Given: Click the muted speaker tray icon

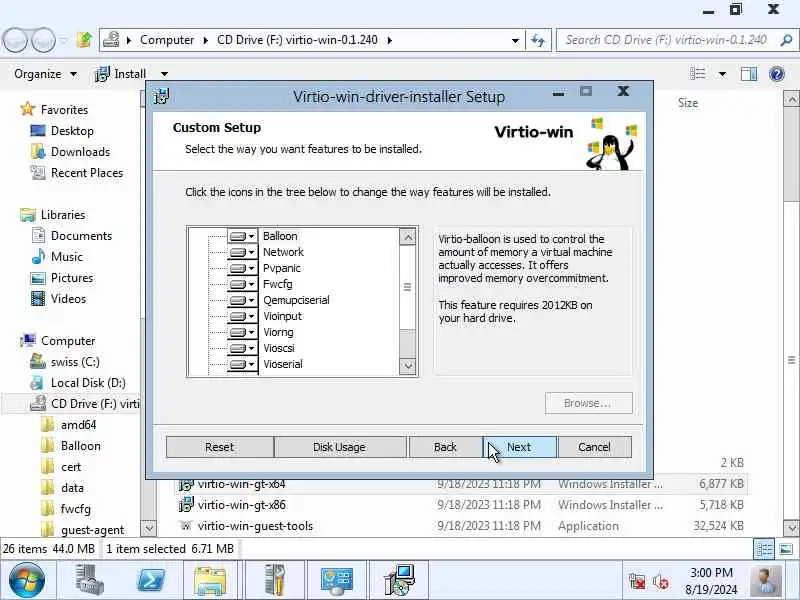Looking at the screenshot, I should 661,581.
